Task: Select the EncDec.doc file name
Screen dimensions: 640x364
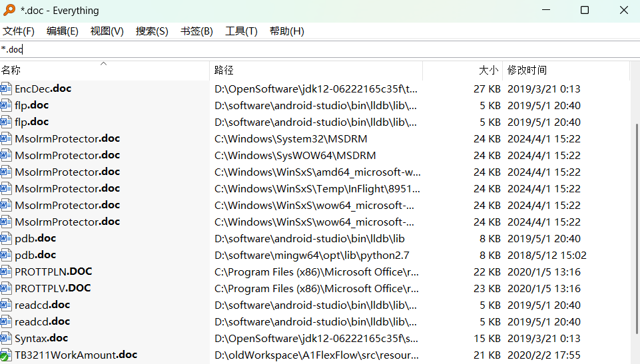Action: tap(43, 89)
